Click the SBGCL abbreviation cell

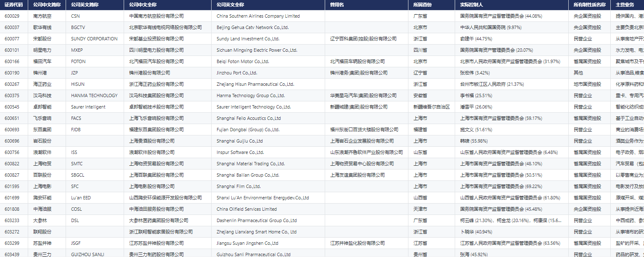(95, 175)
